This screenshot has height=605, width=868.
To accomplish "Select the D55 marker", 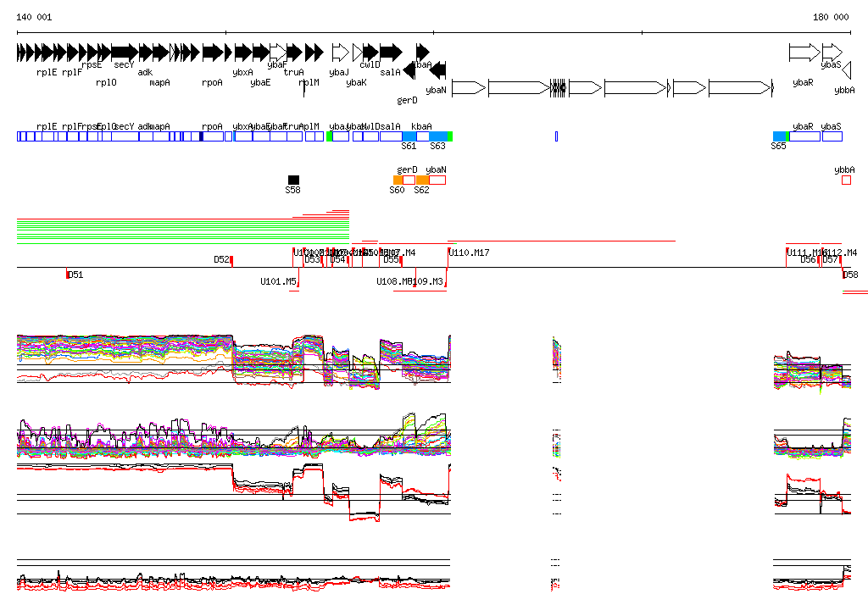I will click(401, 262).
